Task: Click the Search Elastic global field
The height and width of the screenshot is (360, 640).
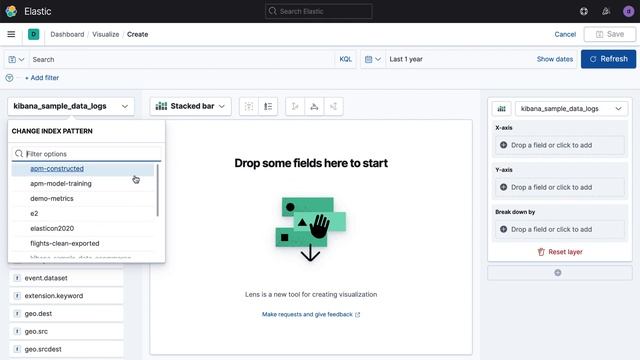Action: pos(319,11)
